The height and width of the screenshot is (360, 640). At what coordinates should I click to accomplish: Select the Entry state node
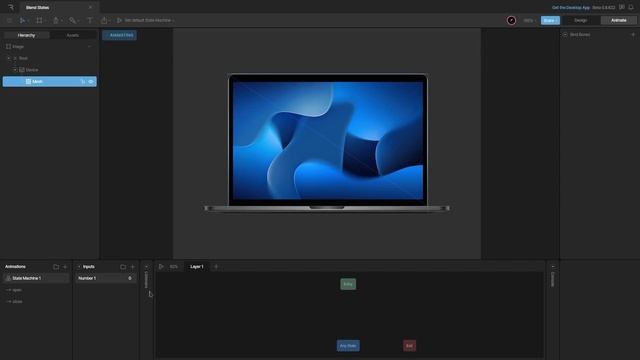pyautogui.click(x=348, y=284)
